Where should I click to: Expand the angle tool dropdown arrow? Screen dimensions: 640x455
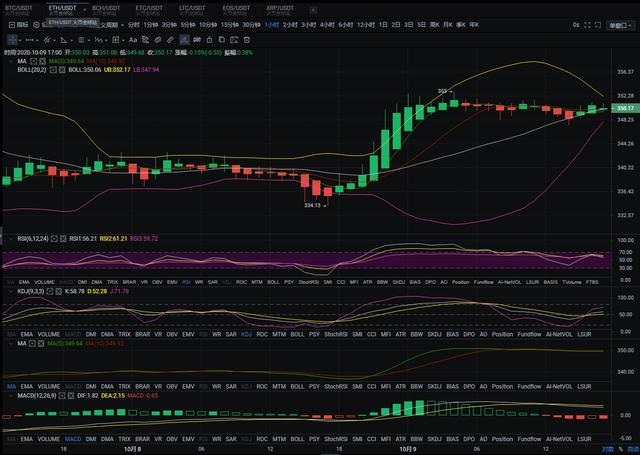(71, 40)
